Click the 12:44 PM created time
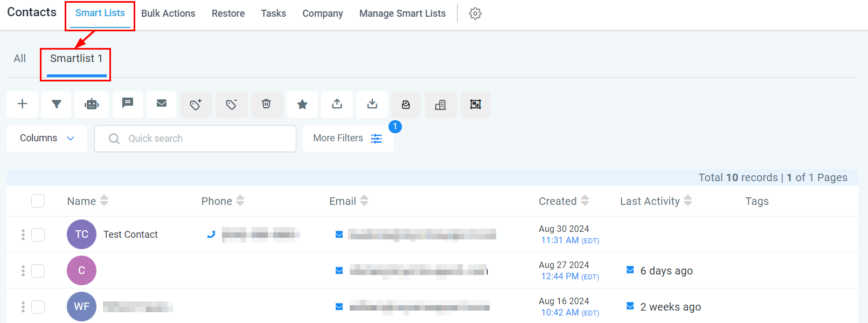 point(560,277)
